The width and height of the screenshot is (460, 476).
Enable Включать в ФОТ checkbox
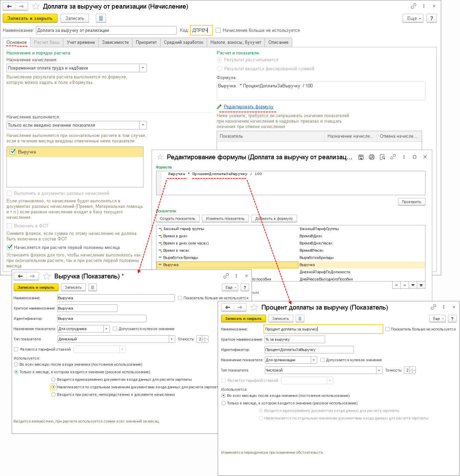click(x=10, y=226)
